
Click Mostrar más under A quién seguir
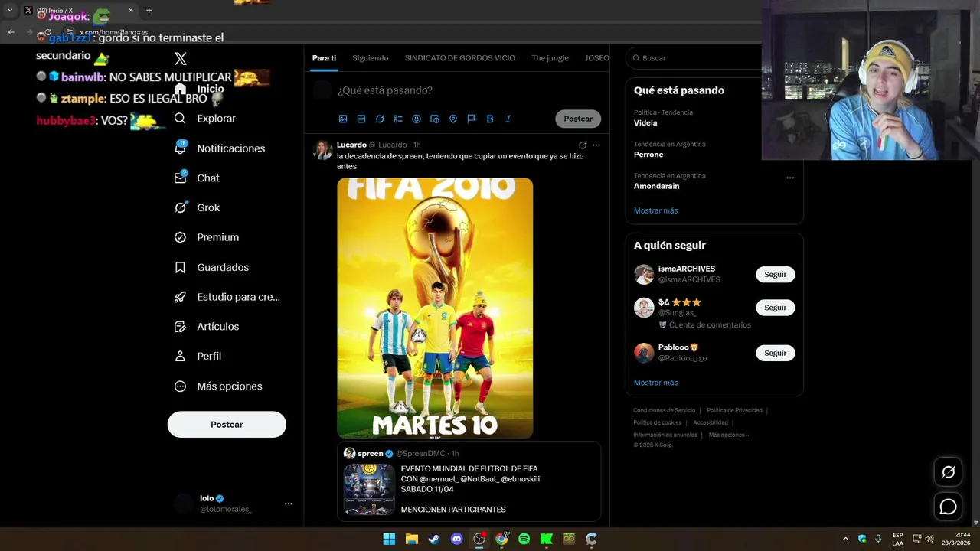[656, 383]
